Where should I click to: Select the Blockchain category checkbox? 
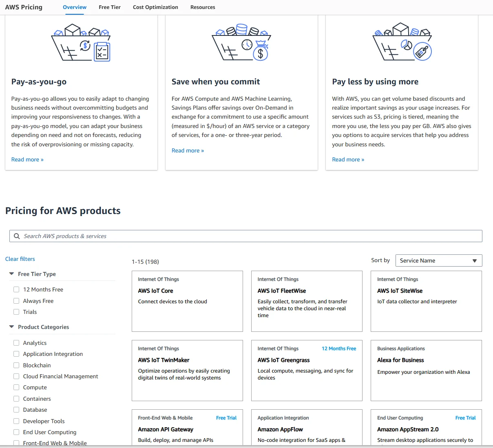click(16, 365)
